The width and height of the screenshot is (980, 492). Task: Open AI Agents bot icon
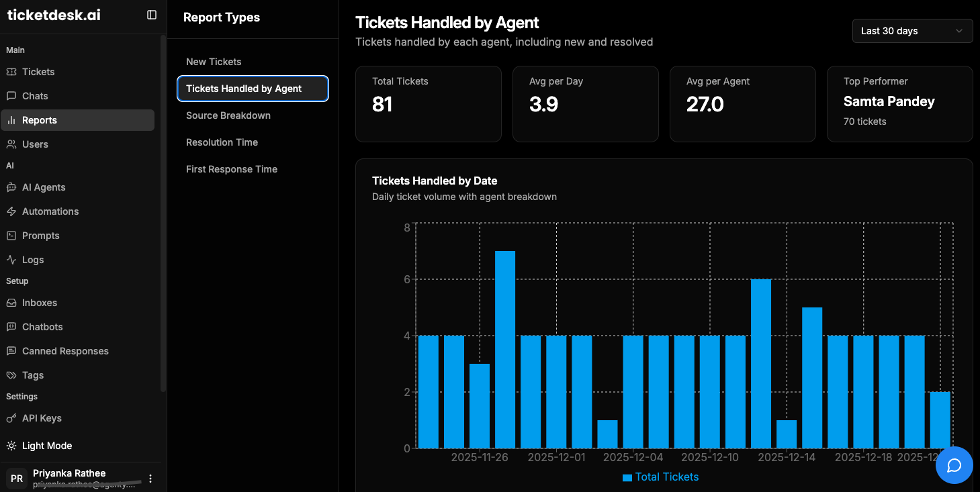[x=11, y=187]
